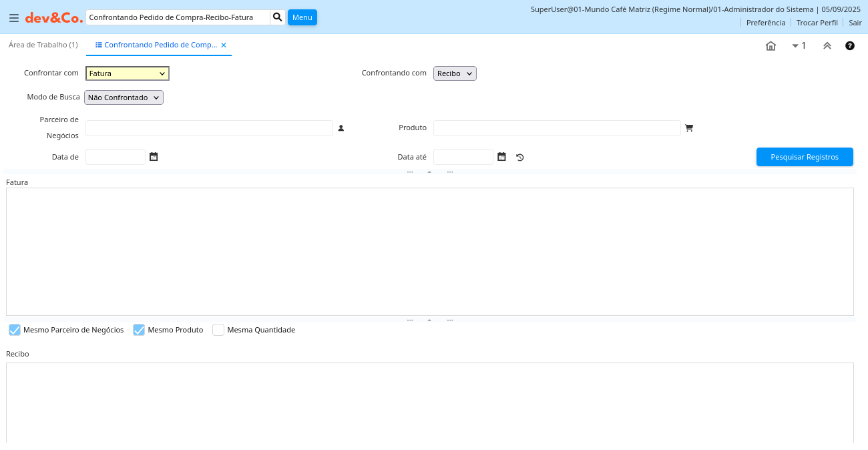Click the help question mark icon
The width and height of the screenshot is (868, 450).
849,46
